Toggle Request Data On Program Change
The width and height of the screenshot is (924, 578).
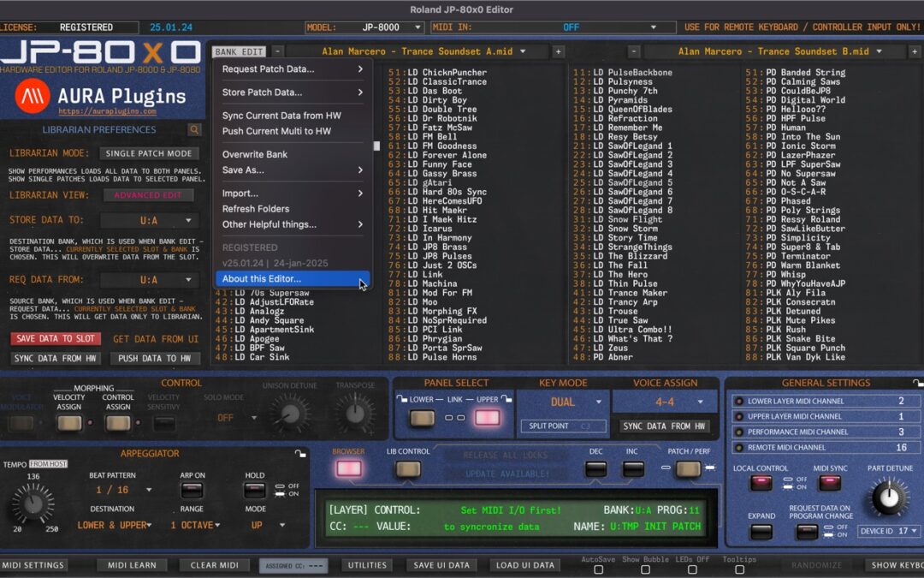808,530
